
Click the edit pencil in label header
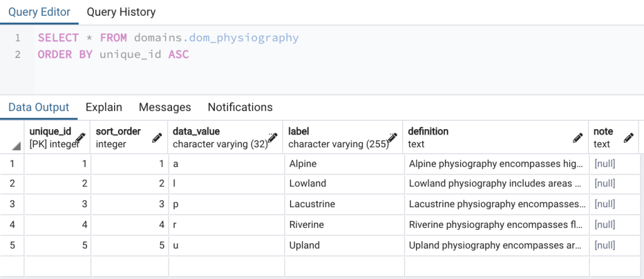tap(392, 138)
